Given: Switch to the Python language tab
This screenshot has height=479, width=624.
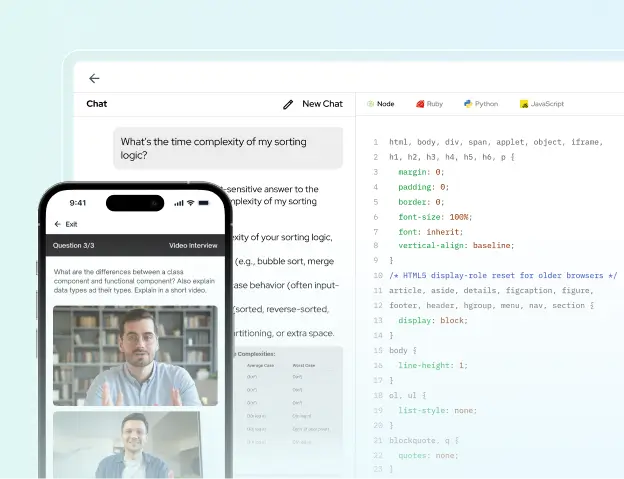Looking at the screenshot, I should point(481,104).
